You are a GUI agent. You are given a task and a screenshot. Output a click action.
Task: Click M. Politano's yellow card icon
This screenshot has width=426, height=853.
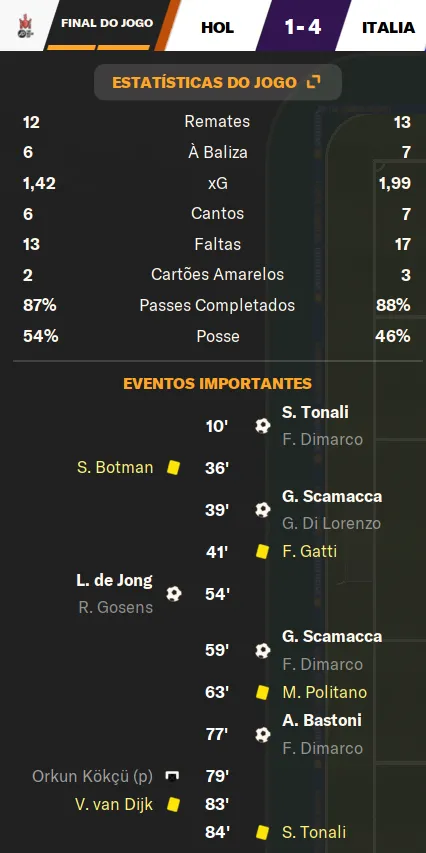click(x=263, y=692)
